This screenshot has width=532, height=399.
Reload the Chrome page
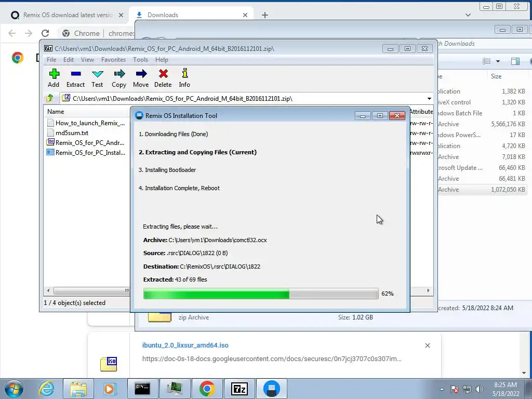(45, 33)
